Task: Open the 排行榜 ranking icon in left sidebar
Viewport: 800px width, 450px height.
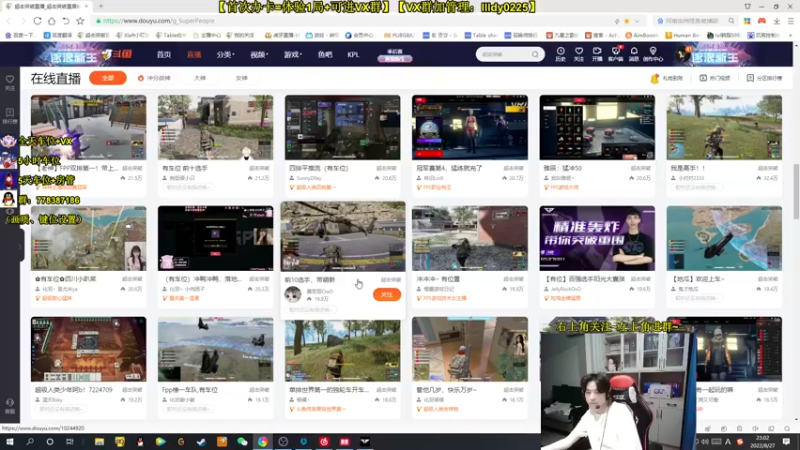Action: click(10, 116)
